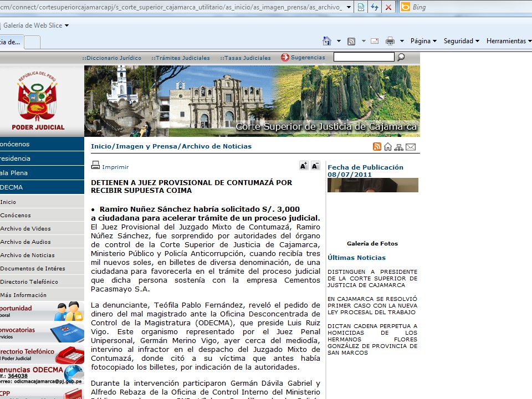
Task: Click the envelope contact icon
Action: click(x=411, y=147)
